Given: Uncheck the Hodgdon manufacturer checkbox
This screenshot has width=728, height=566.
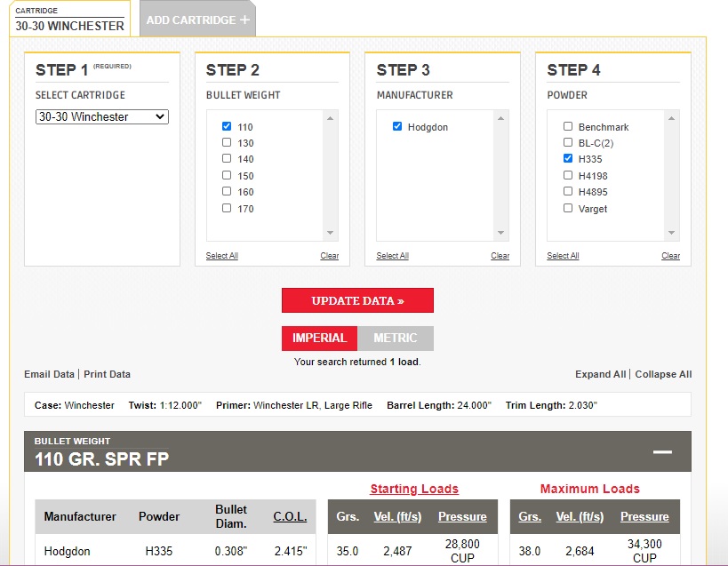Looking at the screenshot, I should coord(397,126).
